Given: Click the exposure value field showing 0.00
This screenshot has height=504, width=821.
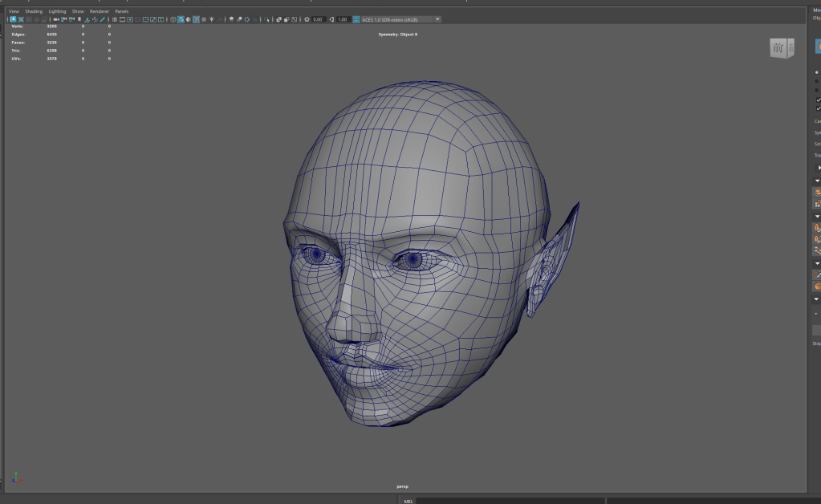Looking at the screenshot, I should [x=318, y=19].
